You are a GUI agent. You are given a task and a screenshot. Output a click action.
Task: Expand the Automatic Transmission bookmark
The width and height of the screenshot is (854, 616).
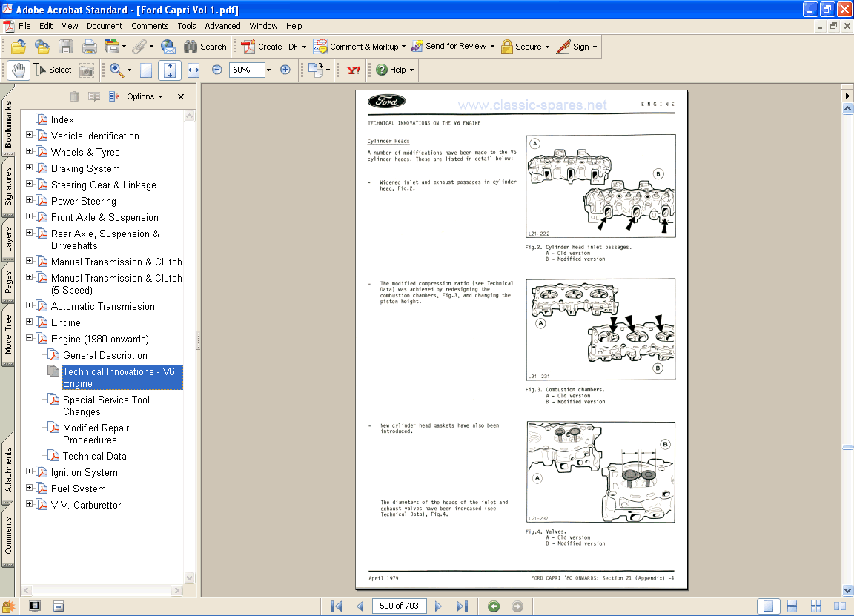30,305
